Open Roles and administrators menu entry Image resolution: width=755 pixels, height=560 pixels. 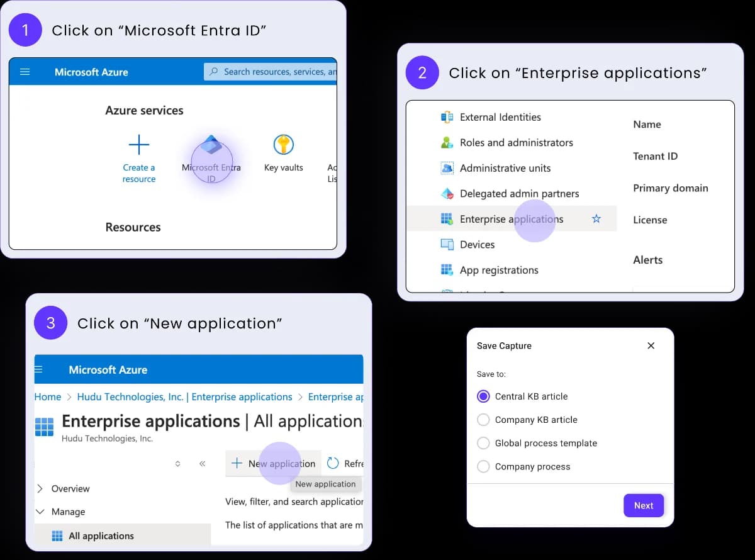[517, 143]
